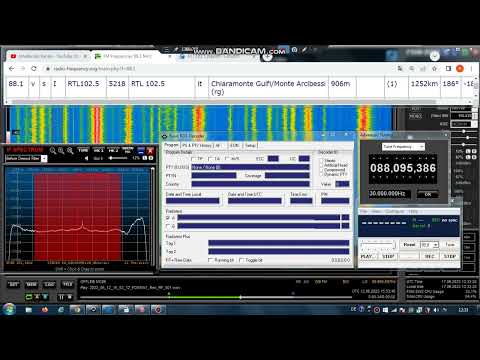Viewport: 480px width, 360px height.
Task: Adjust the IF Spectrum percentage slider
Action: (119, 158)
